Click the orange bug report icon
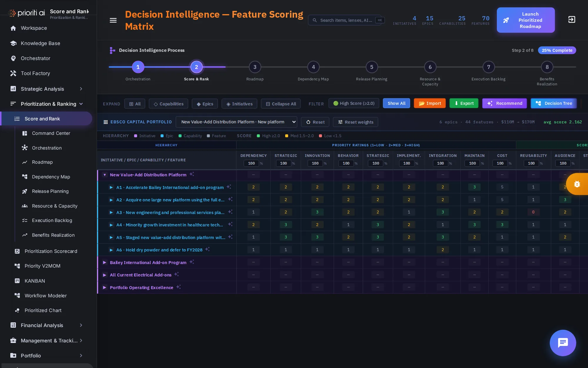 pyautogui.click(x=577, y=184)
